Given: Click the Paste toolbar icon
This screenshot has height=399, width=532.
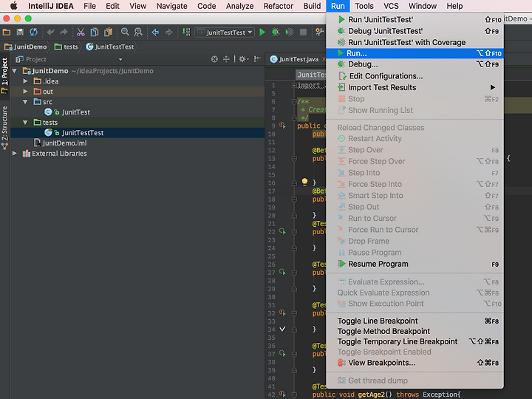Looking at the screenshot, I should coord(108,33).
